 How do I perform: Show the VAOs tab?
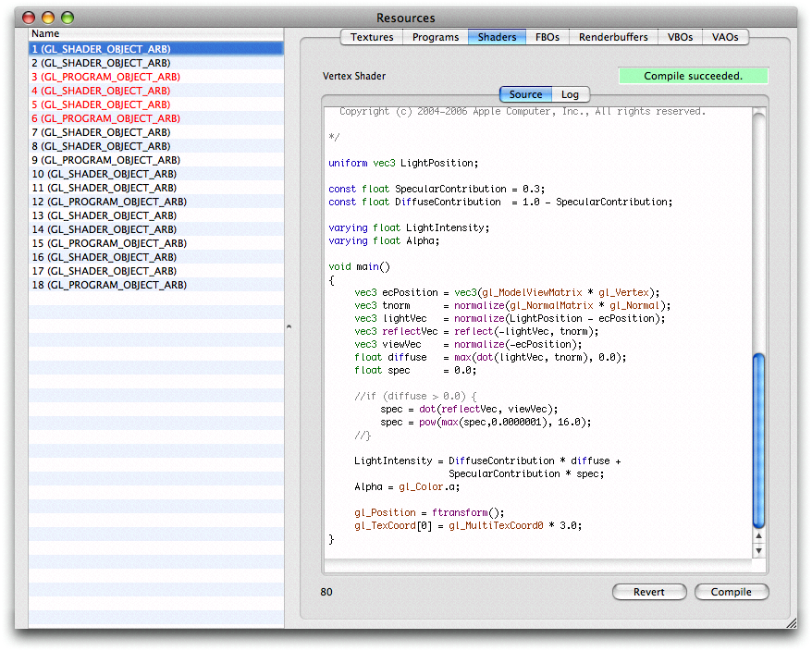pyautogui.click(x=725, y=37)
